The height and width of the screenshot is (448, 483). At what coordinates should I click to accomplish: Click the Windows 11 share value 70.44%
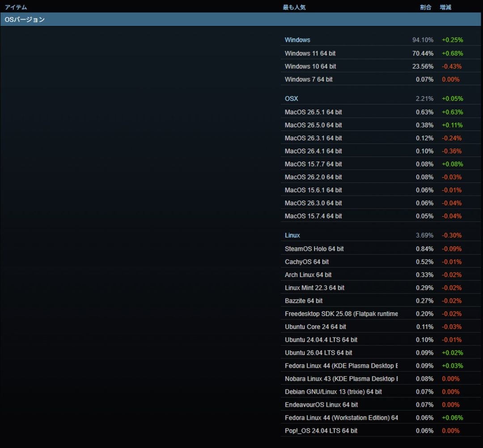423,53
